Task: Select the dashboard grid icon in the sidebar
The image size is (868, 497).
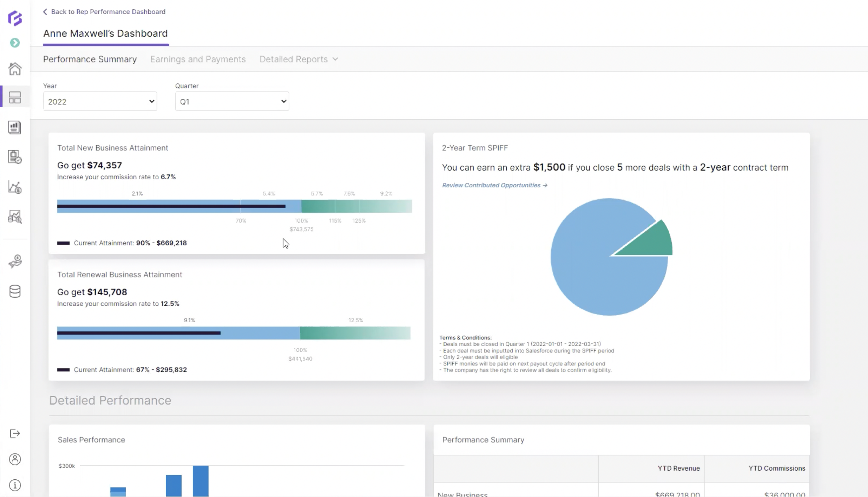Action: pyautogui.click(x=15, y=97)
